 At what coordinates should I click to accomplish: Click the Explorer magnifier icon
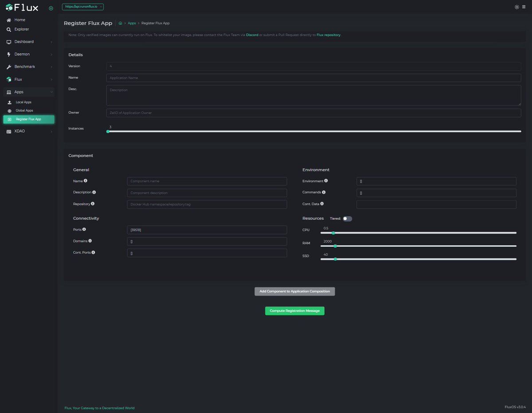coord(9,29)
